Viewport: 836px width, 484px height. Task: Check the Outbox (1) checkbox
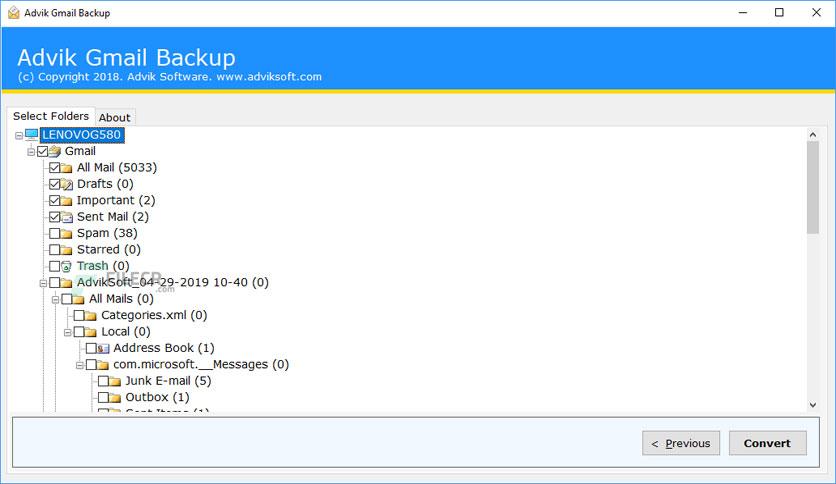point(103,398)
